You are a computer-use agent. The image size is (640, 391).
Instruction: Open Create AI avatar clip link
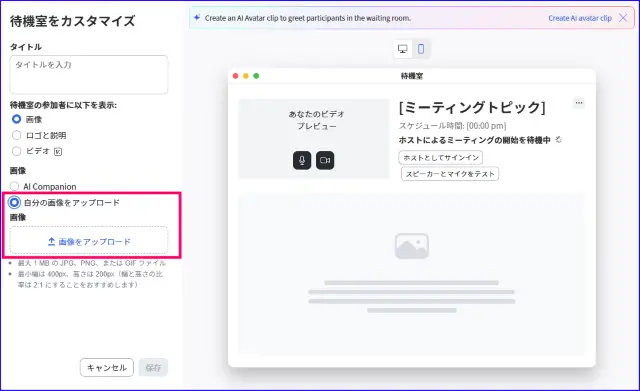click(580, 18)
